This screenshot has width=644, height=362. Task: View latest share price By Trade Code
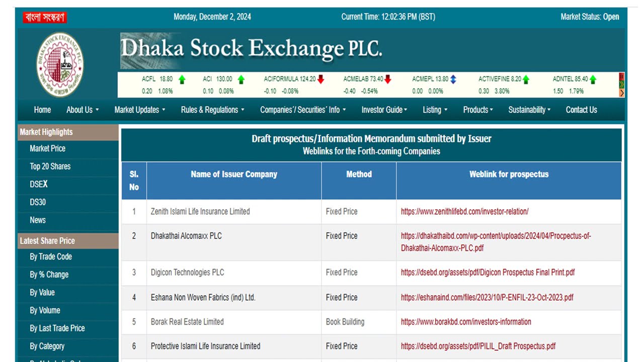pyautogui.click(x=51, y=256)
